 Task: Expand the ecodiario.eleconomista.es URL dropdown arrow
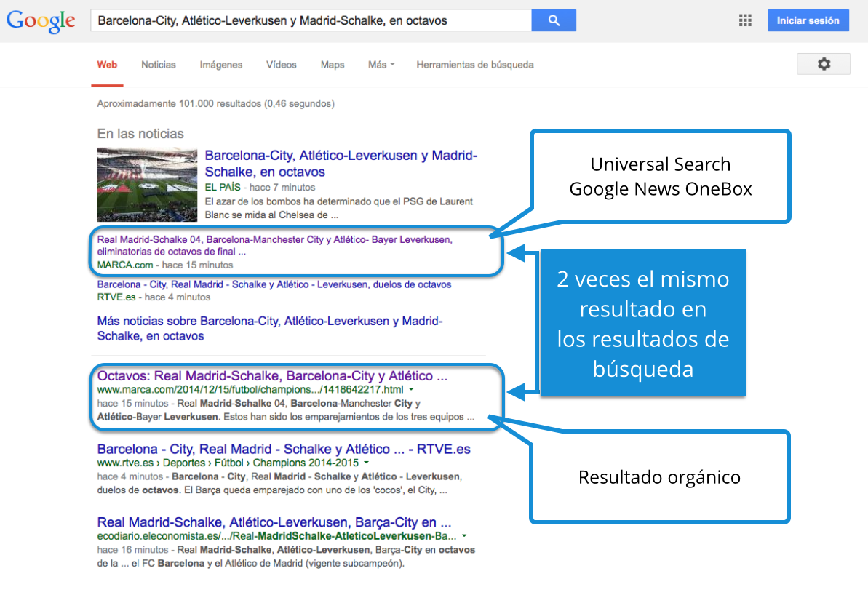pyautogui.click(x=464, y=536)
